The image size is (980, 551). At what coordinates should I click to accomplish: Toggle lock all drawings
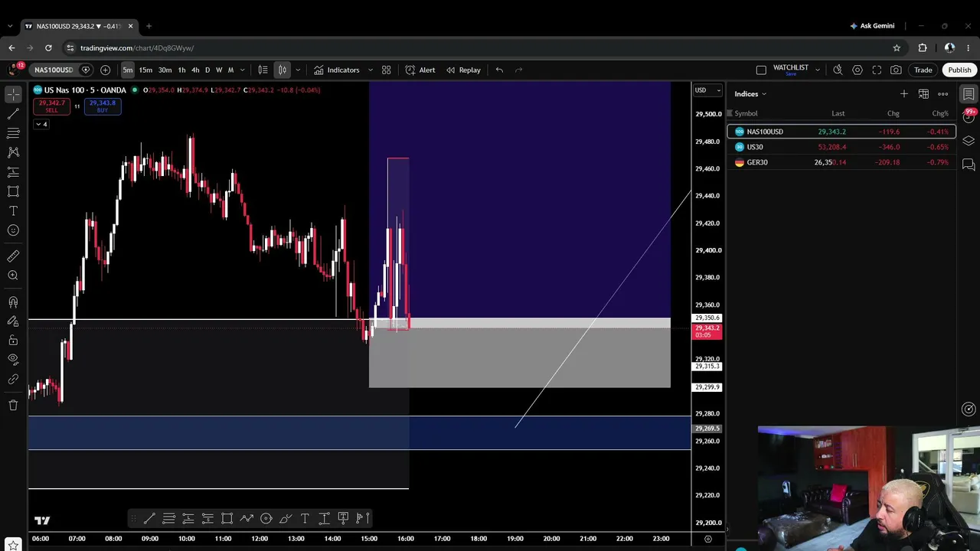point(13,341)
